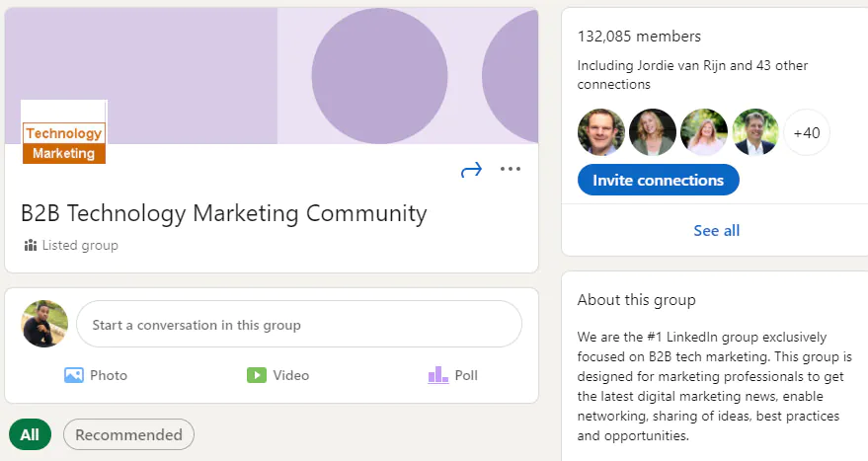Screen dimensions: 868x461
Task: Click B2B Technology Marketing Community title
Action: point(223,213)
